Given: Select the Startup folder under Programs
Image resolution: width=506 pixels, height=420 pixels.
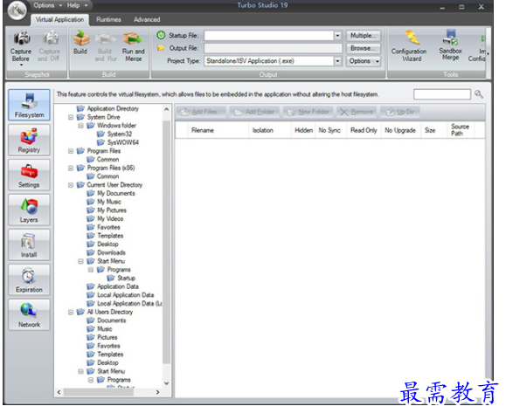Looking at the screenshot, I should tap(126, 279).
